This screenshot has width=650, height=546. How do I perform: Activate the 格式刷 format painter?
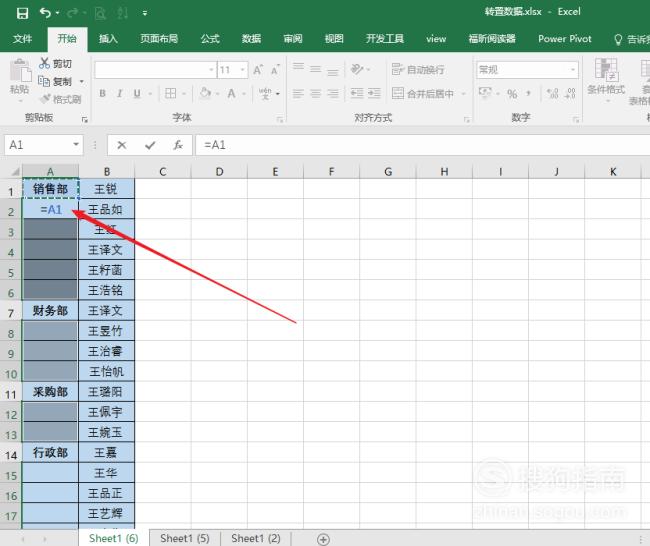point(61,99)
